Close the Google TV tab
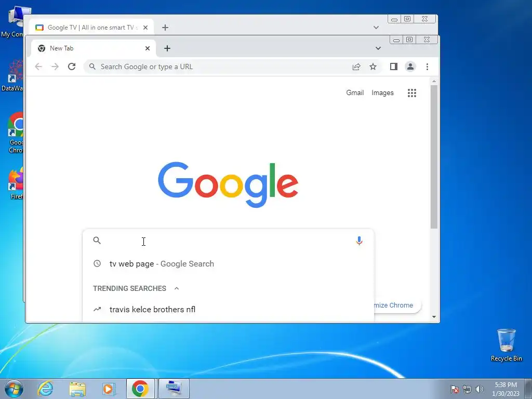Image resolution: width=532 pixels, height=399 pixels. (145, 28)
